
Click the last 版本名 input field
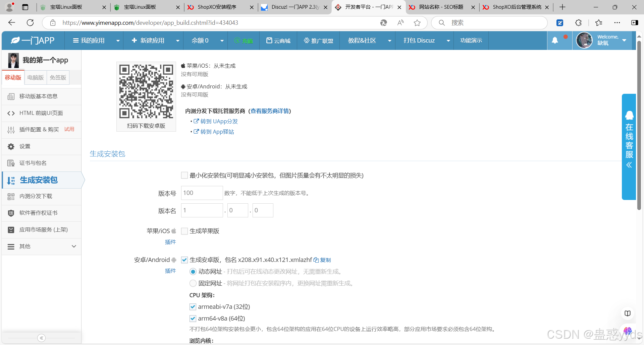pos(263,210)
